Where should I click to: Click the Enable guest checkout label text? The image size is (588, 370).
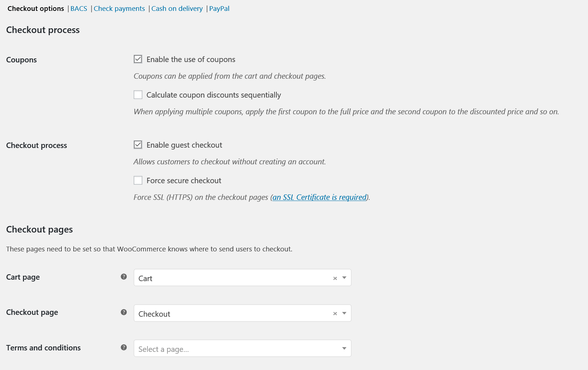pos(184,145)
